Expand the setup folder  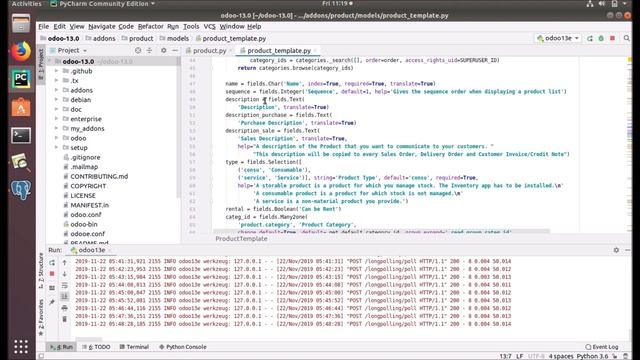tap(56, 148)
